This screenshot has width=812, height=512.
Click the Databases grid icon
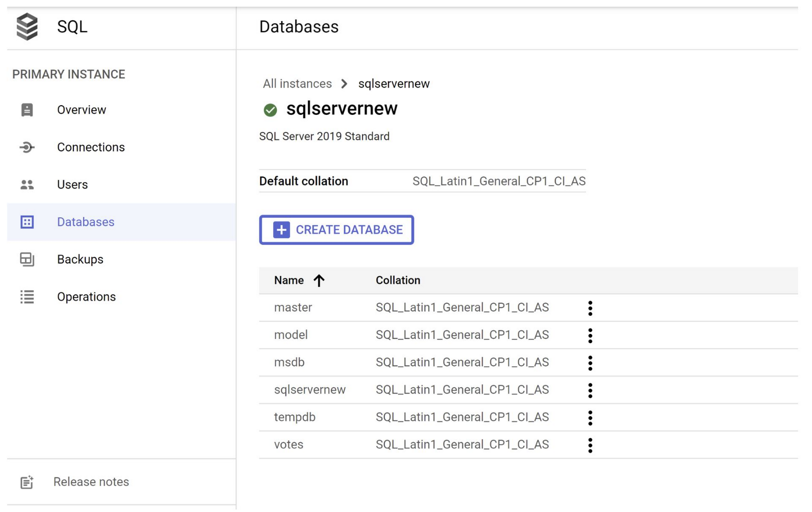click(x=27, y=222)
